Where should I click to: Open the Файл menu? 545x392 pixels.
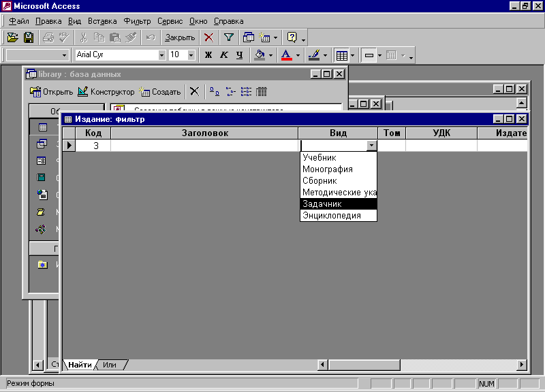click(19, 21)
